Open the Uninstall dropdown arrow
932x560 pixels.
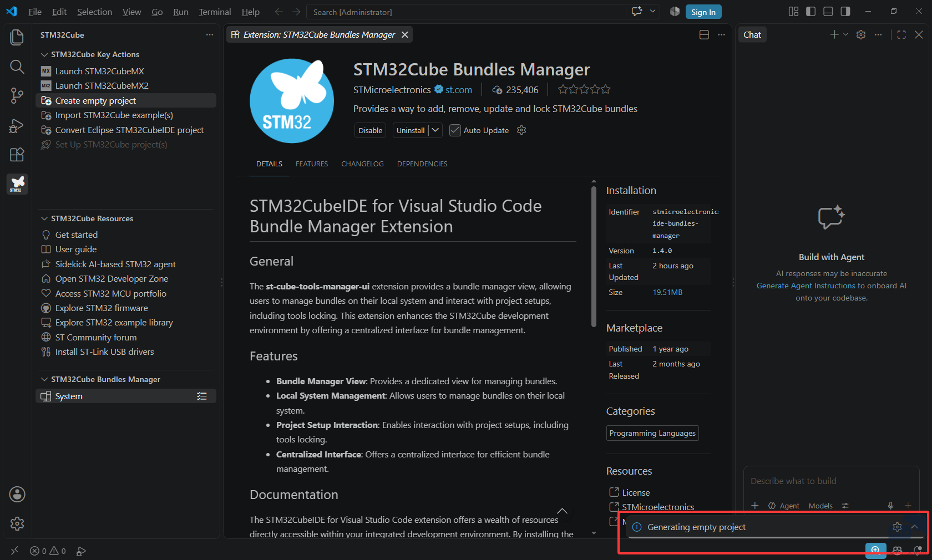tap(435, 130)
